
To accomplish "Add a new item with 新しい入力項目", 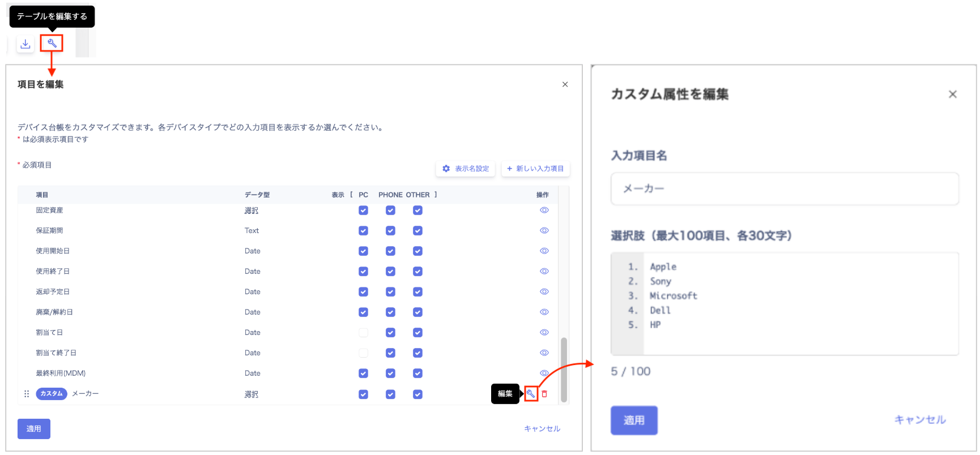I will [535, 169].
